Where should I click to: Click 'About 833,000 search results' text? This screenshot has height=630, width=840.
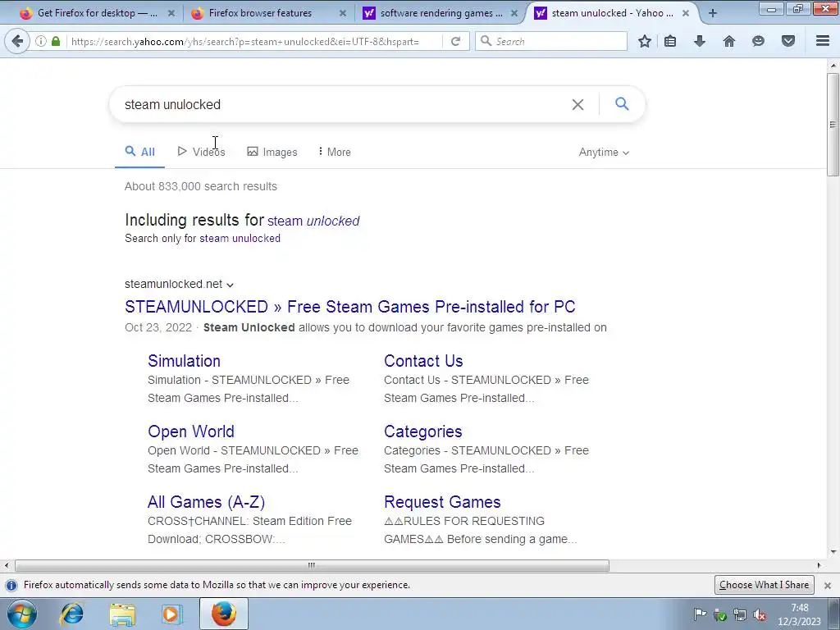201,186
